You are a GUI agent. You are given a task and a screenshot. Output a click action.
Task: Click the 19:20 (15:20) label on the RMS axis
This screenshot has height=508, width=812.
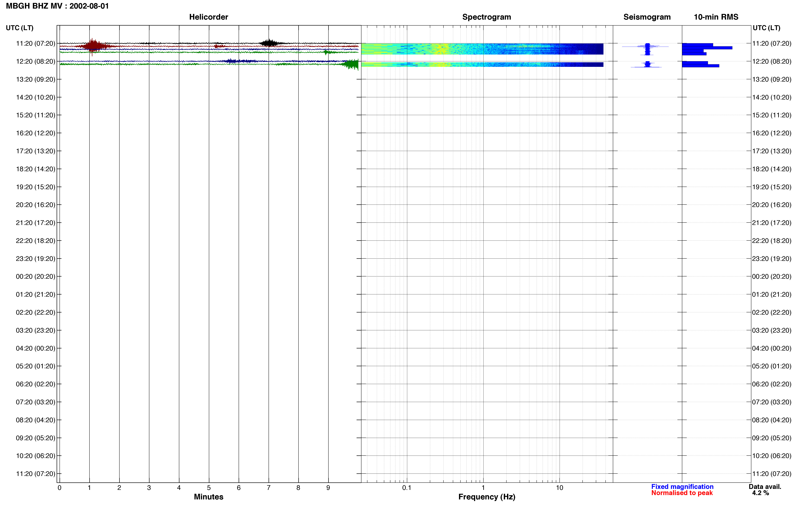tap(772, 187)
